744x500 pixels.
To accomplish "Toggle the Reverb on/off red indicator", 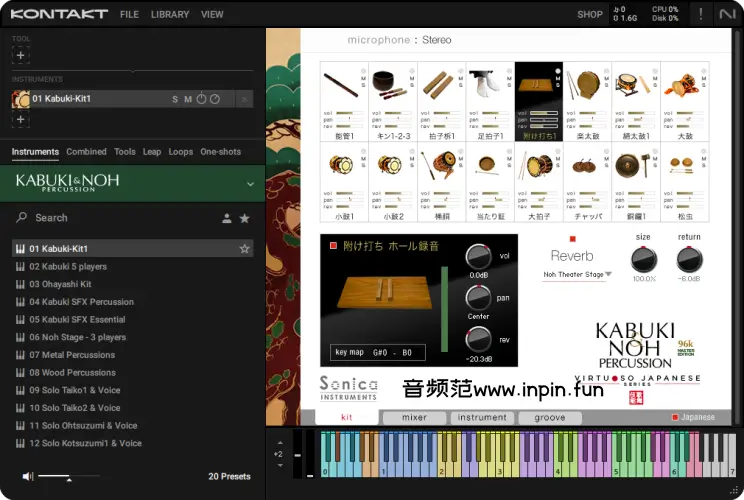I will coord(572,239).
